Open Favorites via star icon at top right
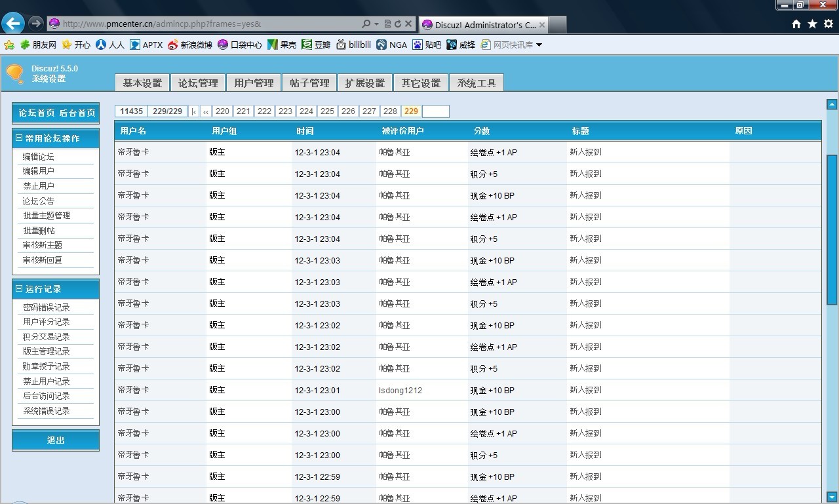839x504 pixels. pos(812,24)
